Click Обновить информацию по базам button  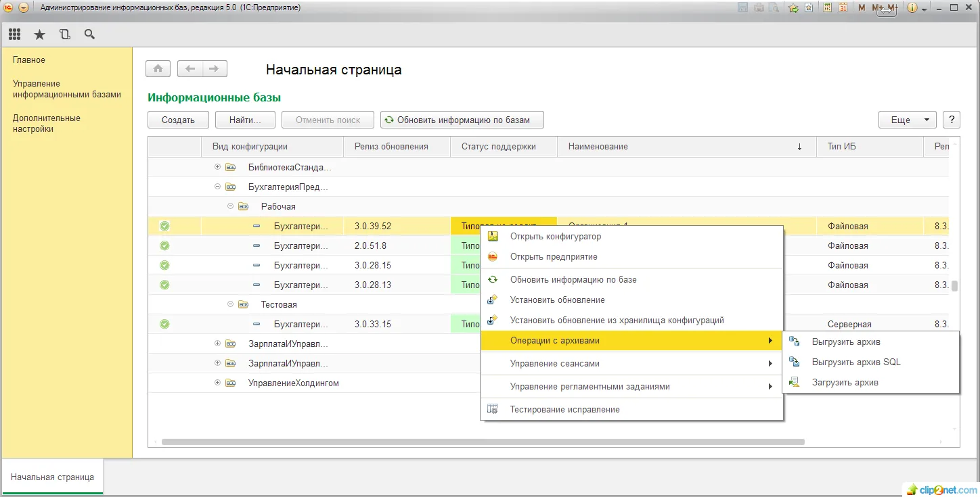(x=462, y=120)
